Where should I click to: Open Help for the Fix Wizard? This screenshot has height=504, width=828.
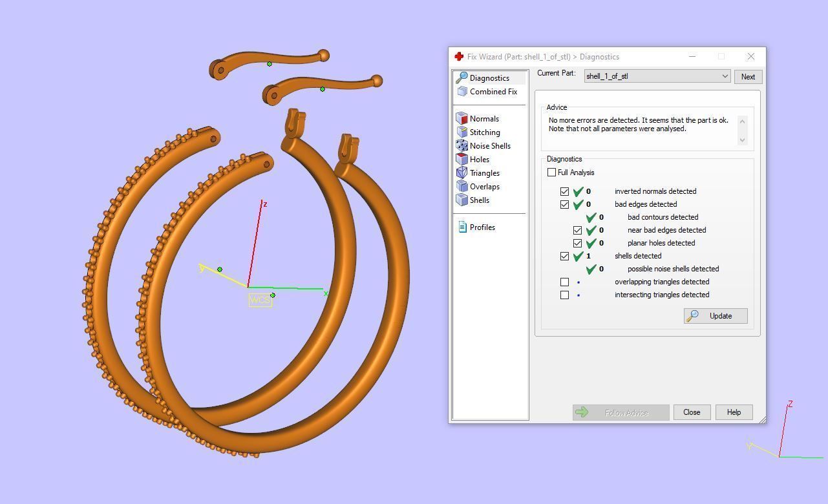click(734, 412)
